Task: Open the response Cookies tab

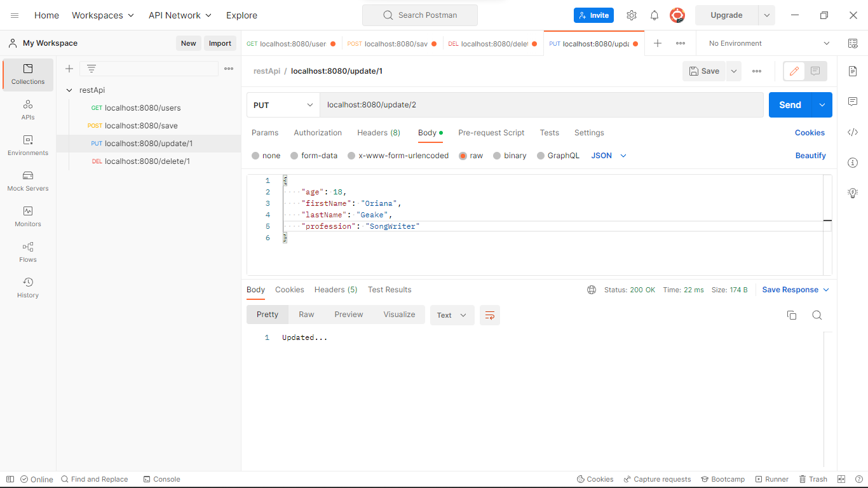Action: tap(290, 290)
